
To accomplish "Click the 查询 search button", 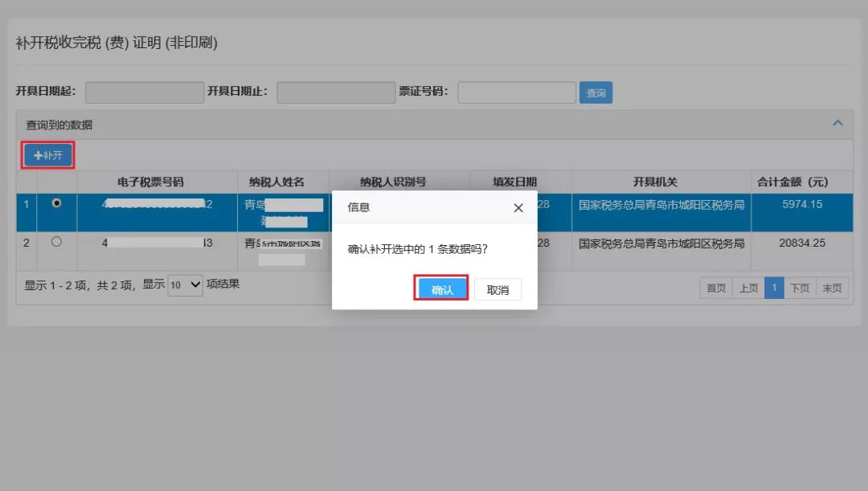I will [x=596, y=93].
